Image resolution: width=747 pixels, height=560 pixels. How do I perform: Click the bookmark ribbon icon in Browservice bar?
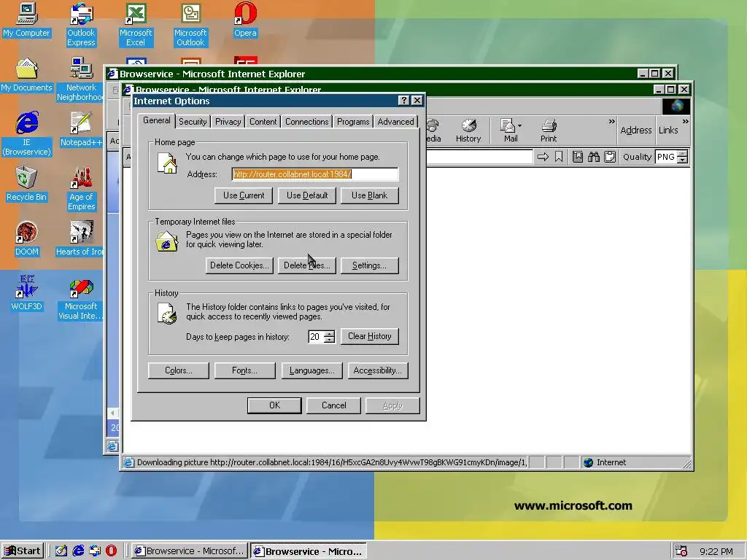[x=559, y=157]
